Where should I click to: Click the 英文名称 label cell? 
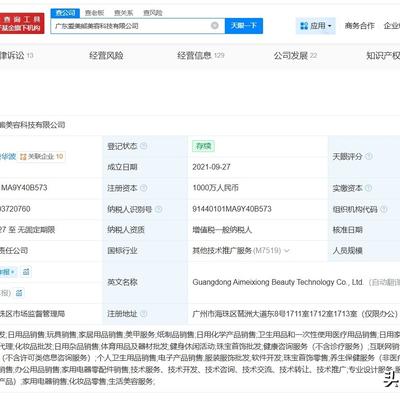(x=145, y=282)
